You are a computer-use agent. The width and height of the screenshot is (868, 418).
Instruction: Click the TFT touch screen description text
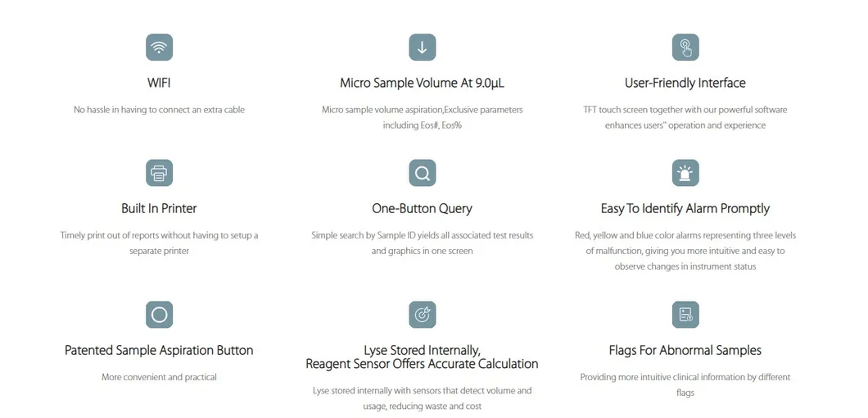click(685, 117)
